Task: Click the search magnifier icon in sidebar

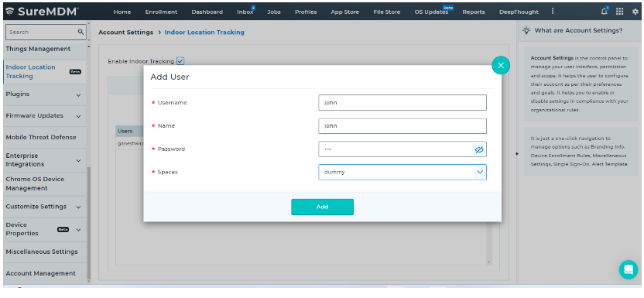Action: pyautogui.click(x=80, y=32)
